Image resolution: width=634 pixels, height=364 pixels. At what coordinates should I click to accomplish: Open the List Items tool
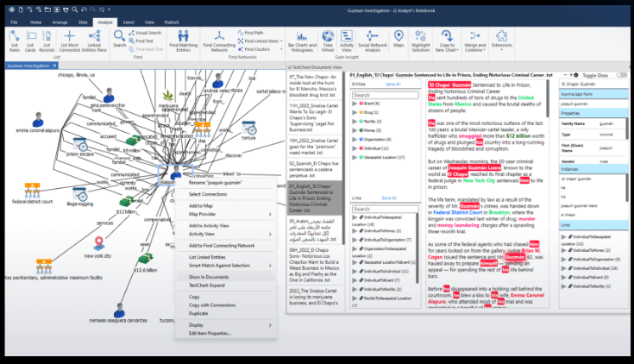(x=14, y=41)
